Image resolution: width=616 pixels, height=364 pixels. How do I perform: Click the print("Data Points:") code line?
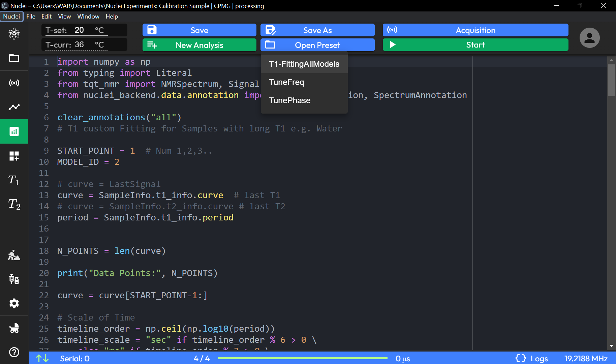137,273
